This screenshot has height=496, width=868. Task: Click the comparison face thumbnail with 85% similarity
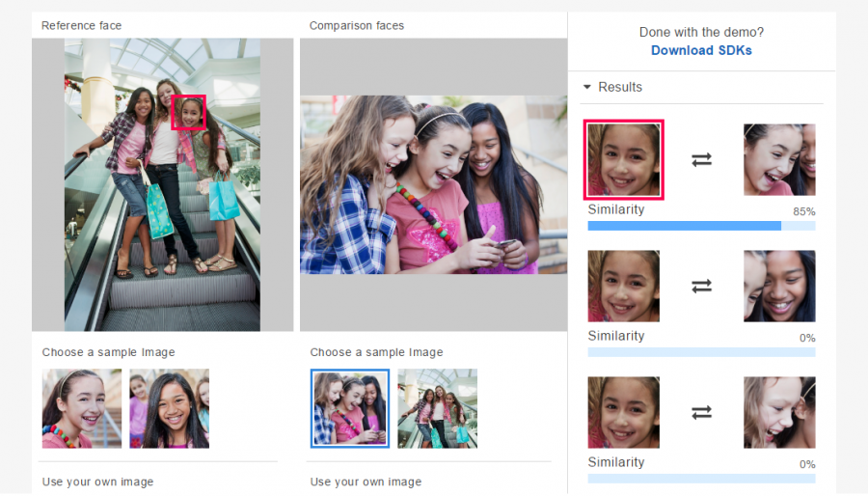point(779,160)
